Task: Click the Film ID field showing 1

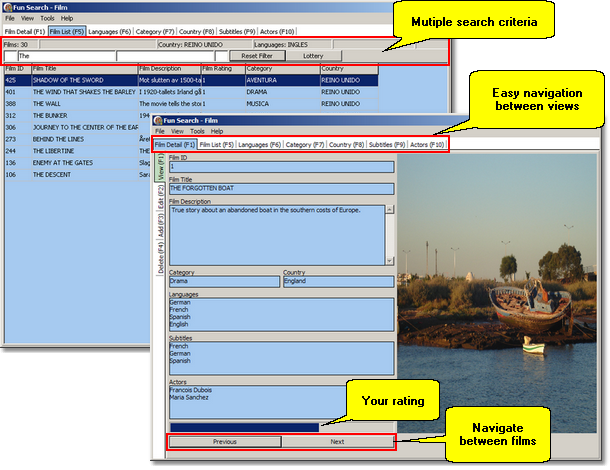Action: click(282, 167)
